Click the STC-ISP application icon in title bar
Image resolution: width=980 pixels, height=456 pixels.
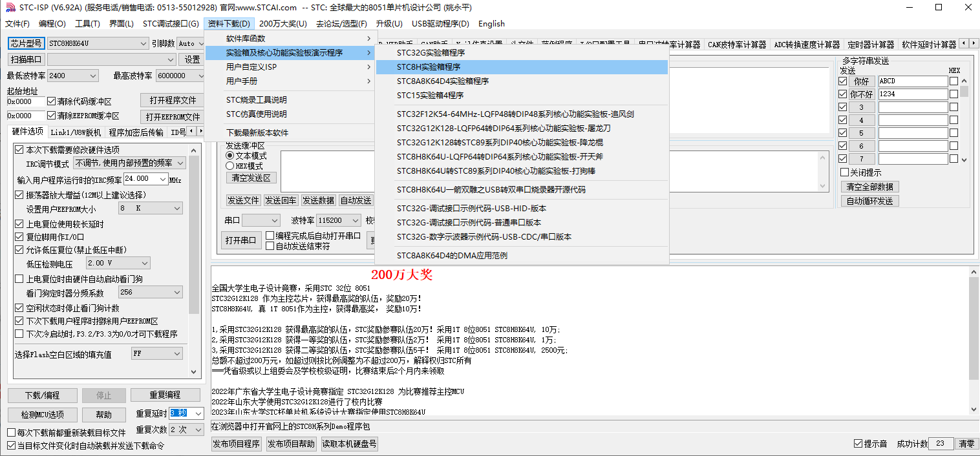tap(9, 8)
